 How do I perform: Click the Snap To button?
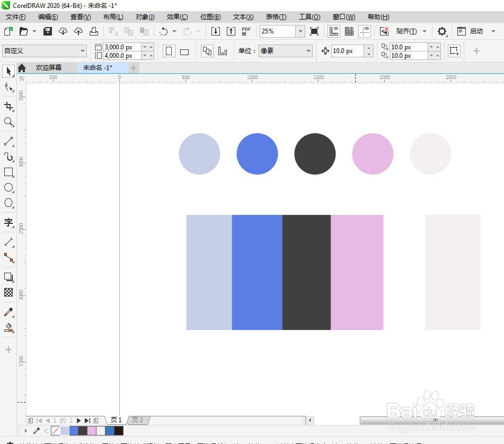coord(406,31)
